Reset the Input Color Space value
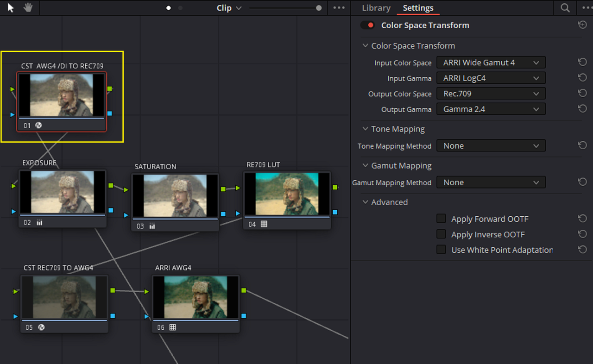593x364 pixels. tap(582, 62)
